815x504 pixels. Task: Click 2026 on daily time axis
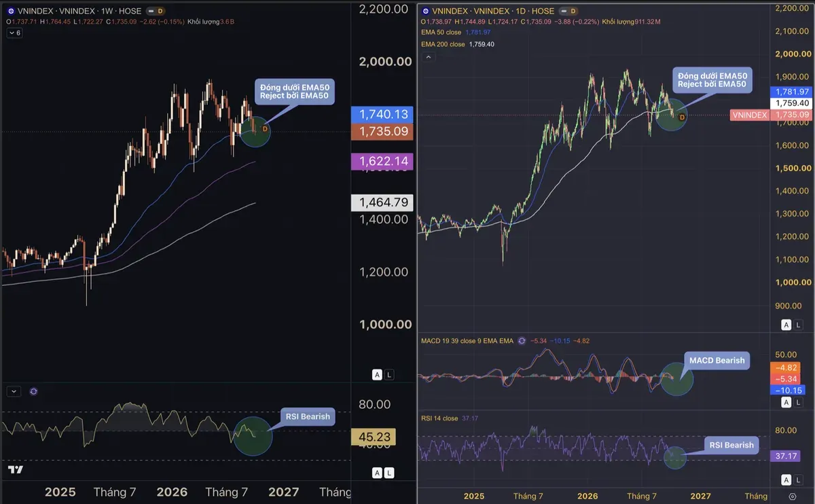coord(587,497)
